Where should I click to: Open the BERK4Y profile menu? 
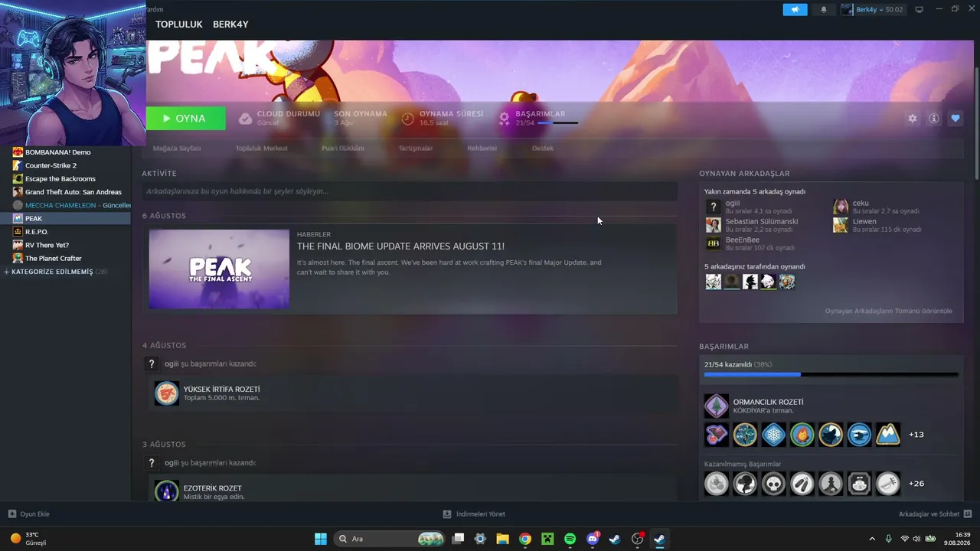tap(230, 24)
